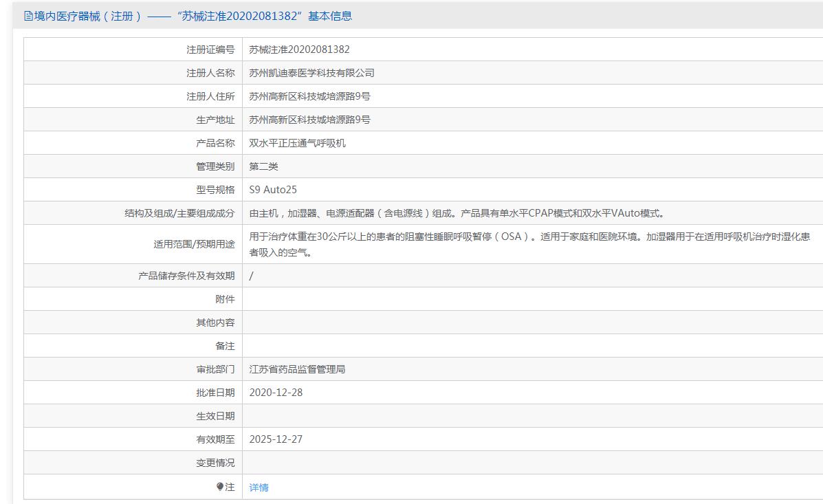Click the 变更情况 label

pos(215,463)
